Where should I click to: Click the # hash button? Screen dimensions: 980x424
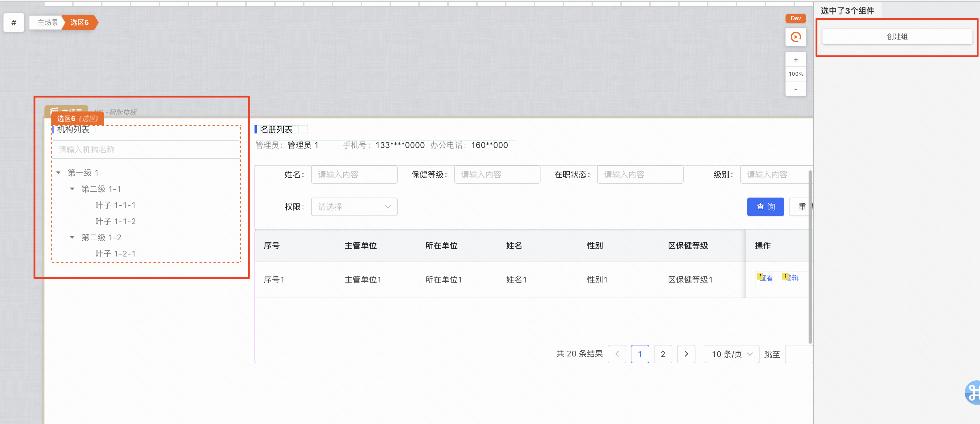tap(14, 23)
